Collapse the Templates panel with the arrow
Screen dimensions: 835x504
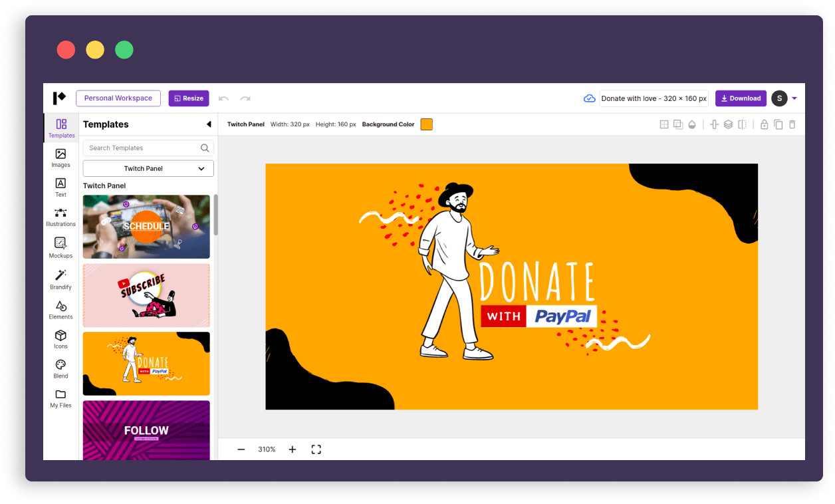(x=209, y=124)
